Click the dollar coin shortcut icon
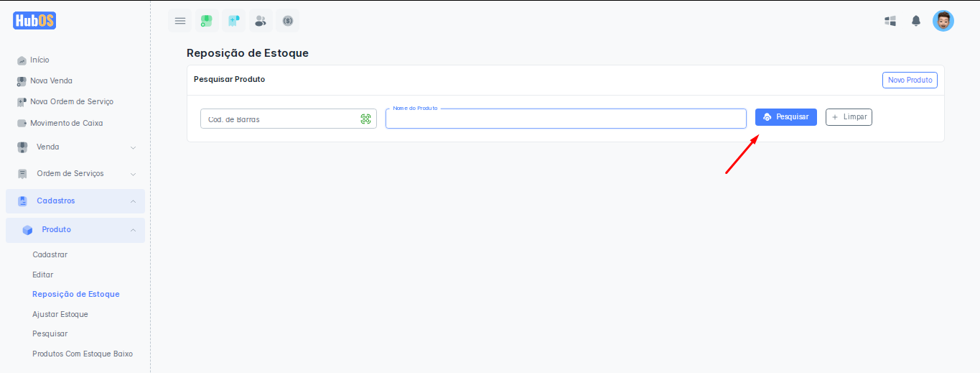Screen dimensions: 980x373 click(x=288, y=21)
